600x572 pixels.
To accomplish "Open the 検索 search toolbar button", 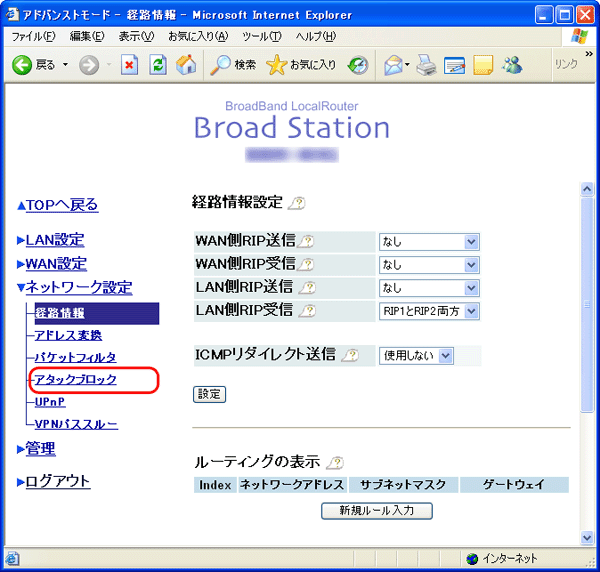I will [233, 65].
